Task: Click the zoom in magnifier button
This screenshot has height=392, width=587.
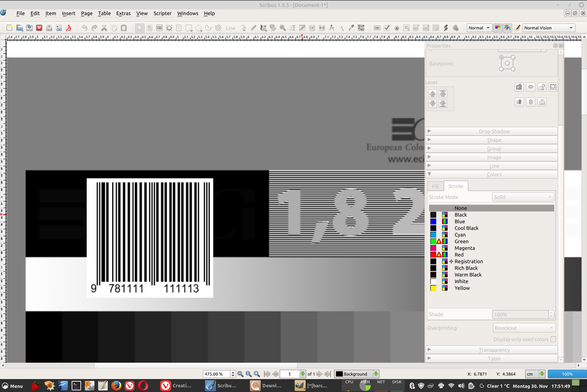Action: pyautogui.click(x=257, y=374)
